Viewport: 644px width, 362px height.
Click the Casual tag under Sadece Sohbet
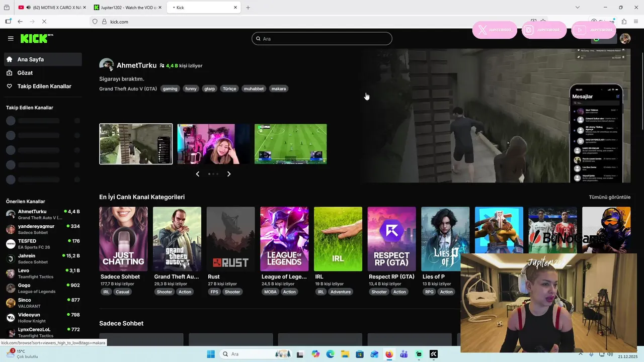click(122, 292)
